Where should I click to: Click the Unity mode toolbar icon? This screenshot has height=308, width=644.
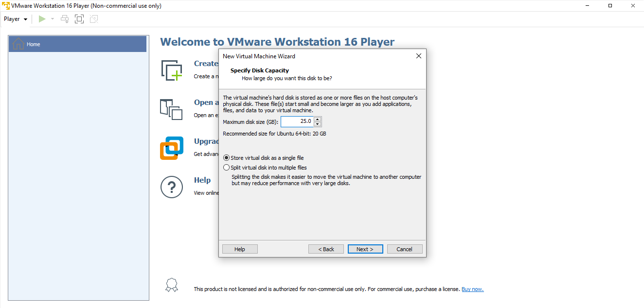point(94,19)
